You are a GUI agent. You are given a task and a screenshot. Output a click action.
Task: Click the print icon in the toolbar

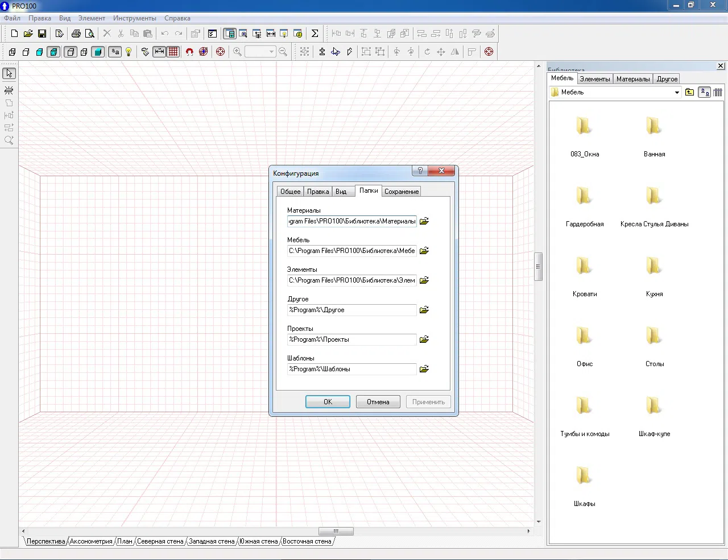76,34
